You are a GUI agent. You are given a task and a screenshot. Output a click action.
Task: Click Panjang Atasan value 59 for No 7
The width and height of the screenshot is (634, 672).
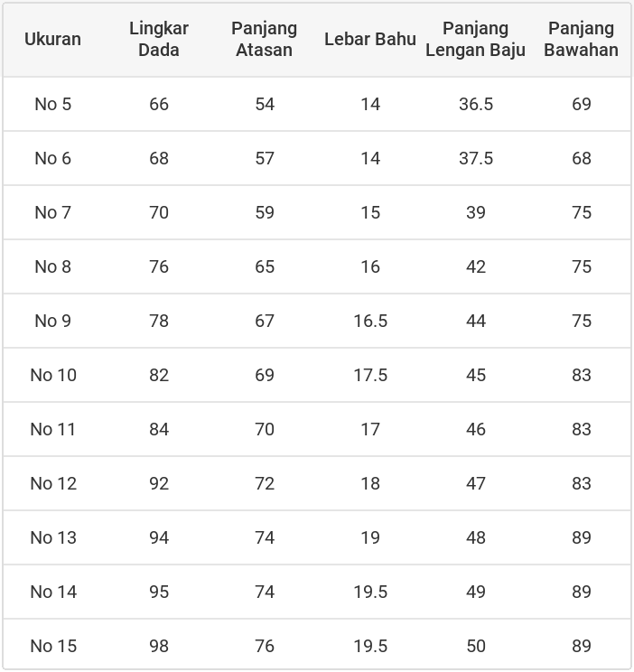265,212
